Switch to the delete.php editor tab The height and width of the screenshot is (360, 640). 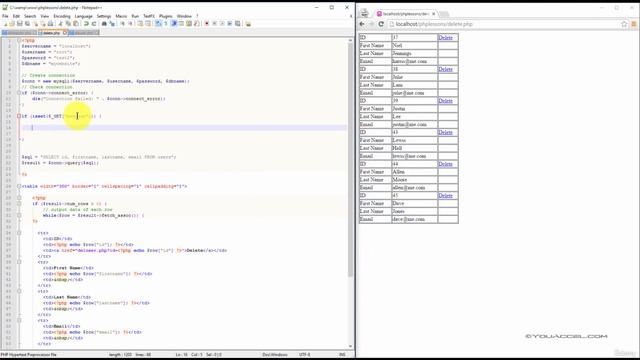(52, 33)
